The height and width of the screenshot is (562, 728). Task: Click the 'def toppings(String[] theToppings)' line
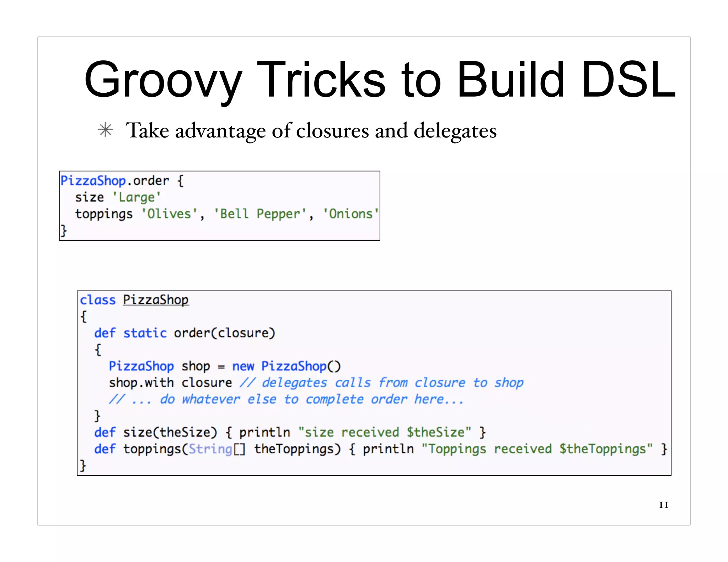[381, 449]
